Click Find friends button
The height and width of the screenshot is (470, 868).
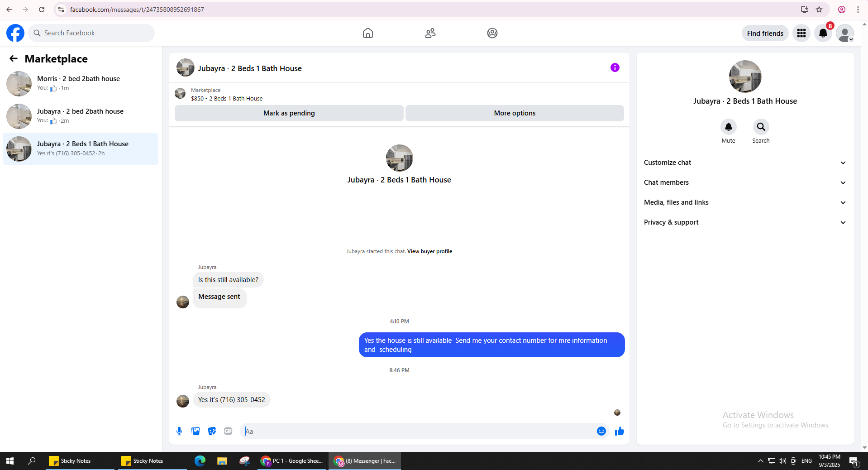[765, 33]
